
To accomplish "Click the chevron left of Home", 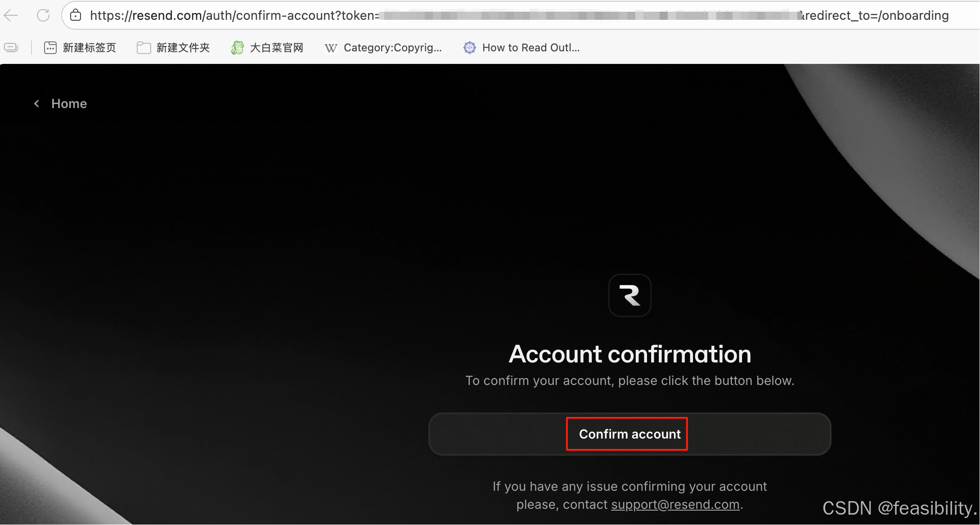I will (x=37, y=104).
